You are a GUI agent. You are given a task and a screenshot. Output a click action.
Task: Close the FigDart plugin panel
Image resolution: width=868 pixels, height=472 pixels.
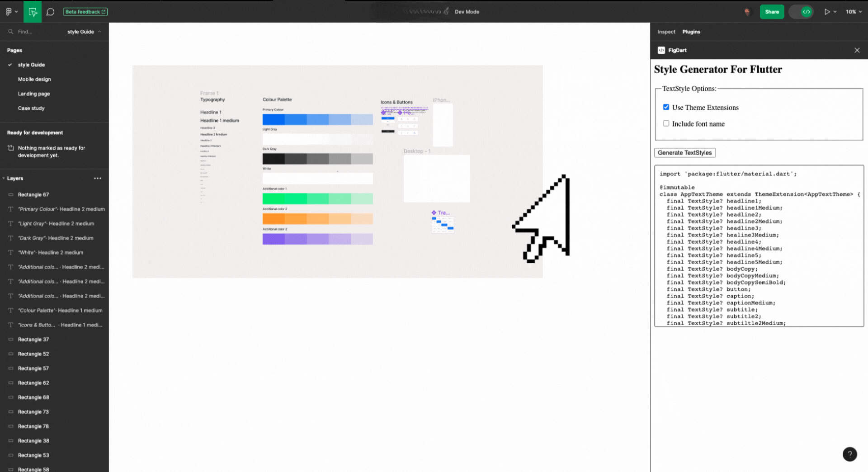pos(857,50)
